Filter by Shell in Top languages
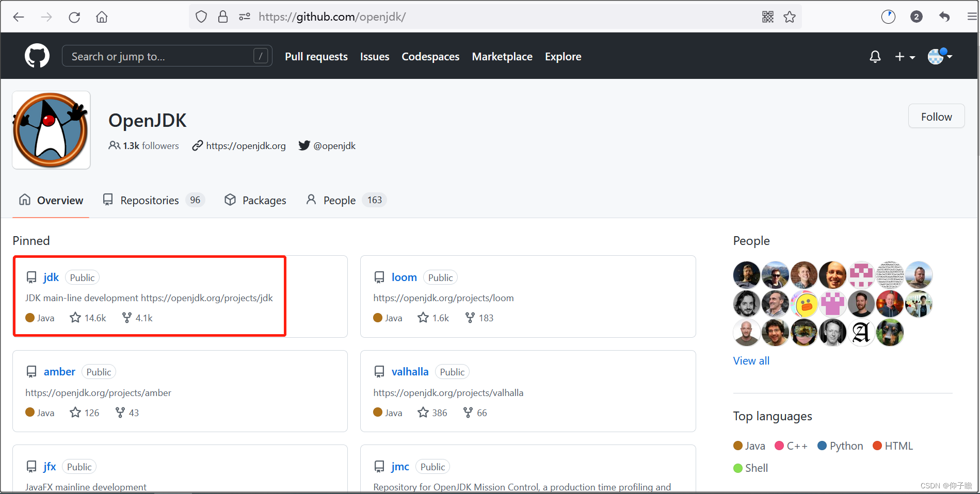The width and height of the screenshot is (980, 494). [751, 468]
